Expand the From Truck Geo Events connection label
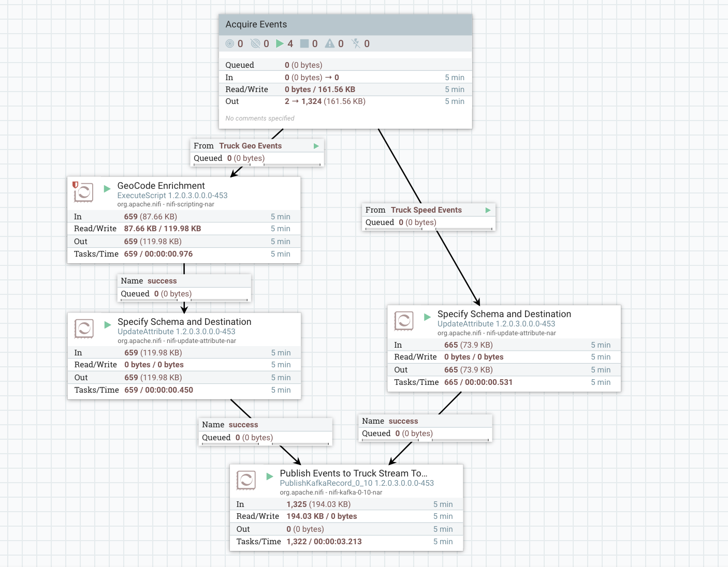 pyautogui.click(x=316, y=146)
